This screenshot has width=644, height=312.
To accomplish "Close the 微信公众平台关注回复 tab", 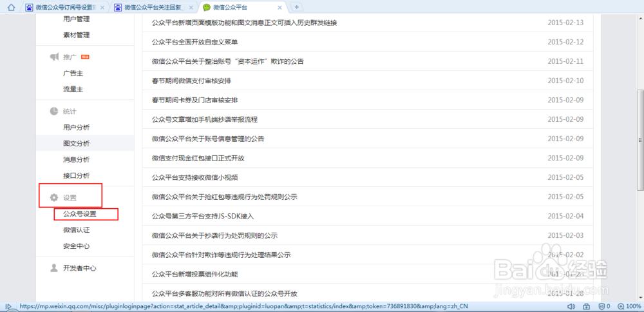I will coord(191,7).
